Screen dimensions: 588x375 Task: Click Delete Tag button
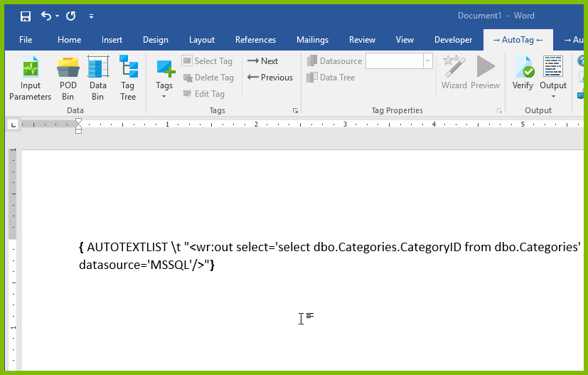click(208, 78)
